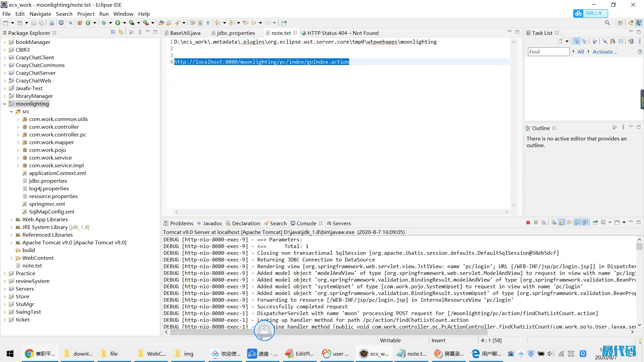Open the Debug button dropdown arrow
Viewport: 644px width, 362px height.
point(110,23)
